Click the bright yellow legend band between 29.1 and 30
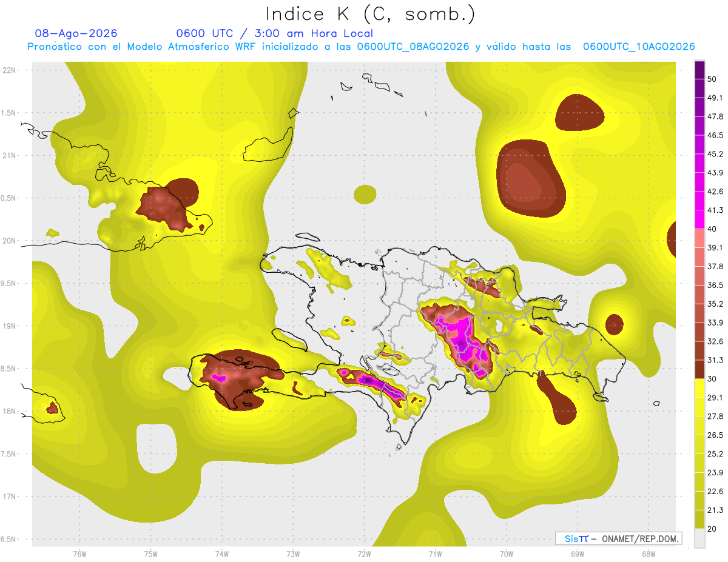Image resolution: width=728 pixels, height=562 pixels. [x=699, y=388]
